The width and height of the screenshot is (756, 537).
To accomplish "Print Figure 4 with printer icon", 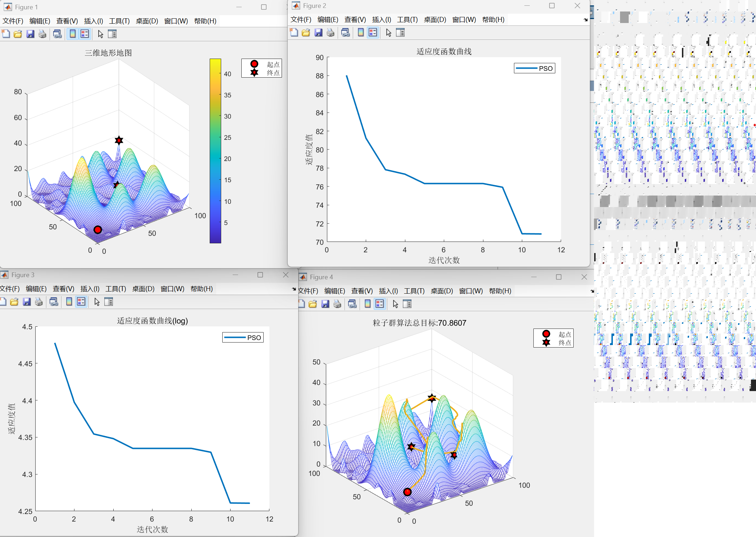I will click(x=337, y=304).
